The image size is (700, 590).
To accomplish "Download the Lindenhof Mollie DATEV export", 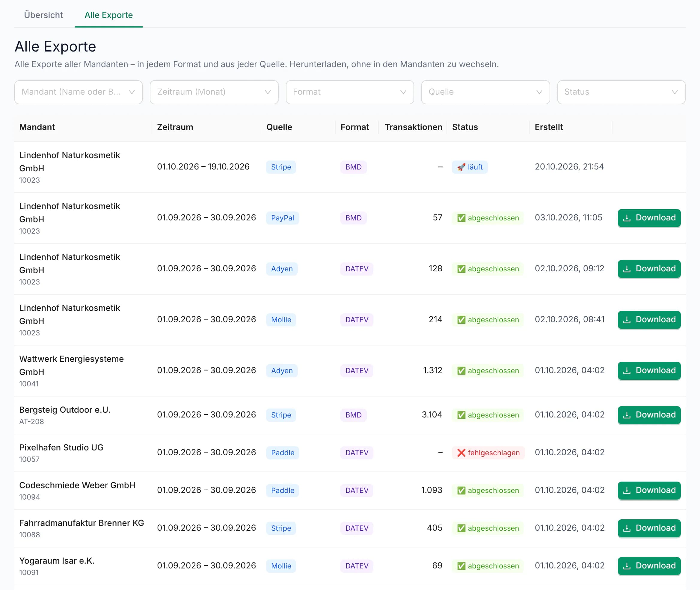I will click(x=649, y=320).
